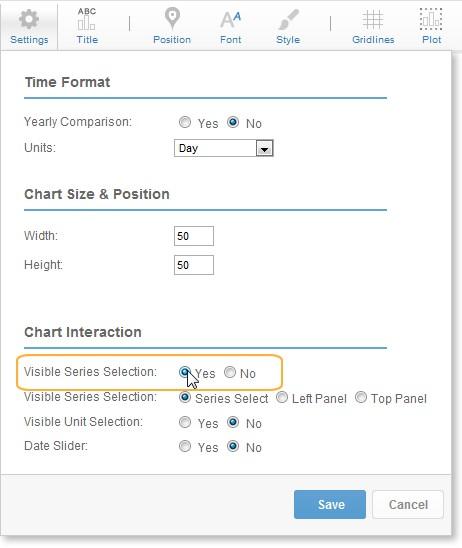Open the Font options icon
462x548 pixels.
click(230, 20)
